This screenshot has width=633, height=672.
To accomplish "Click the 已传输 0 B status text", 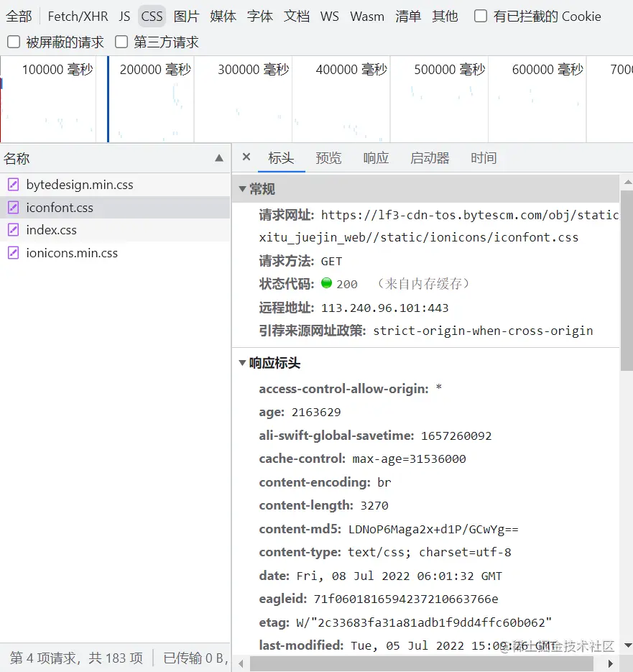I will point(195,658).
